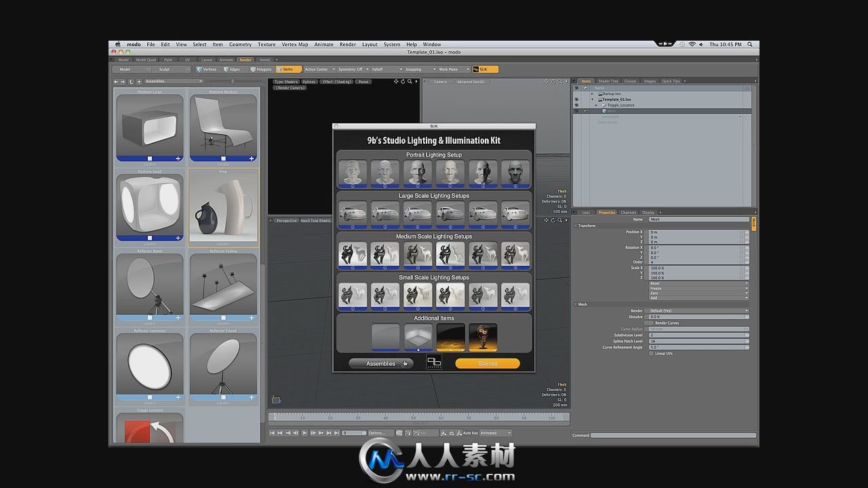Click the 9b logo icon in SLIK dialog
This screenshot has height=488, width=868.
[434, 363]
